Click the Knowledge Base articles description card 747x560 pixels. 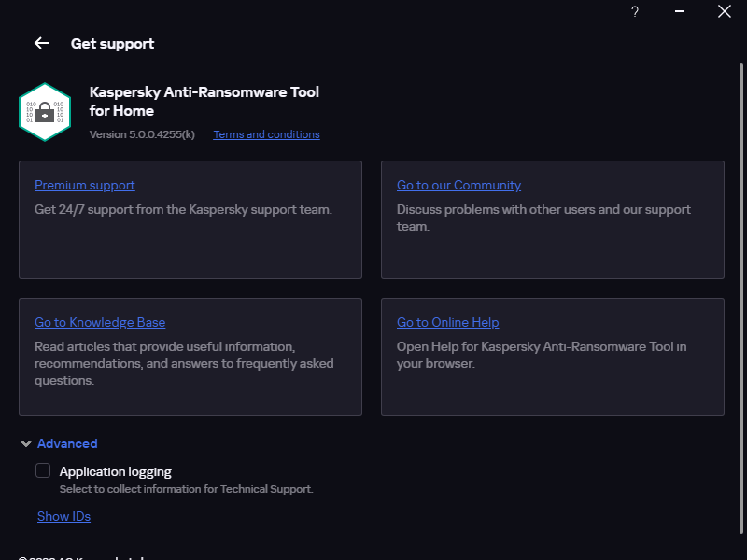click(x=183, y=363)
